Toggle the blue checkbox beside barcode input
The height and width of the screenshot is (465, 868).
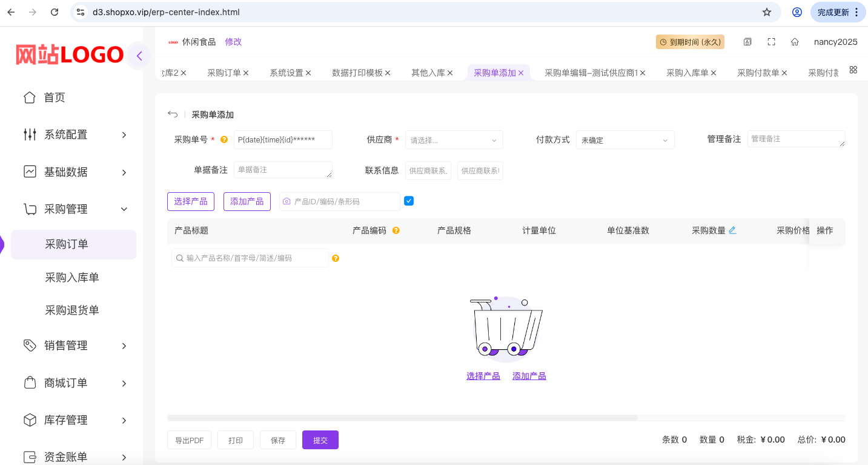click(409, 201)
